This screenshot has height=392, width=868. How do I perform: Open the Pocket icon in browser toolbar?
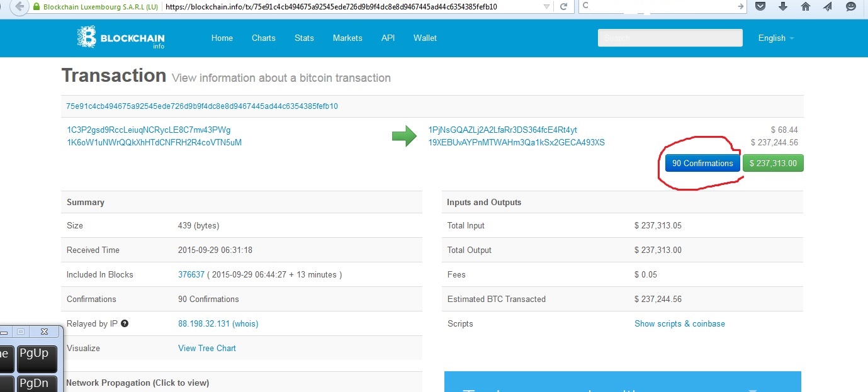pyautogui.click(x=760, y=6)
